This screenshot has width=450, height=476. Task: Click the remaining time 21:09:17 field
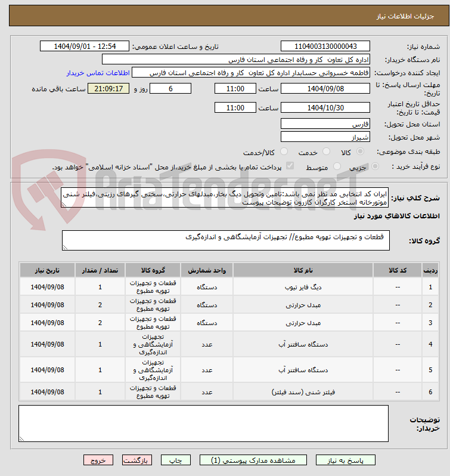tap(108, 88)
